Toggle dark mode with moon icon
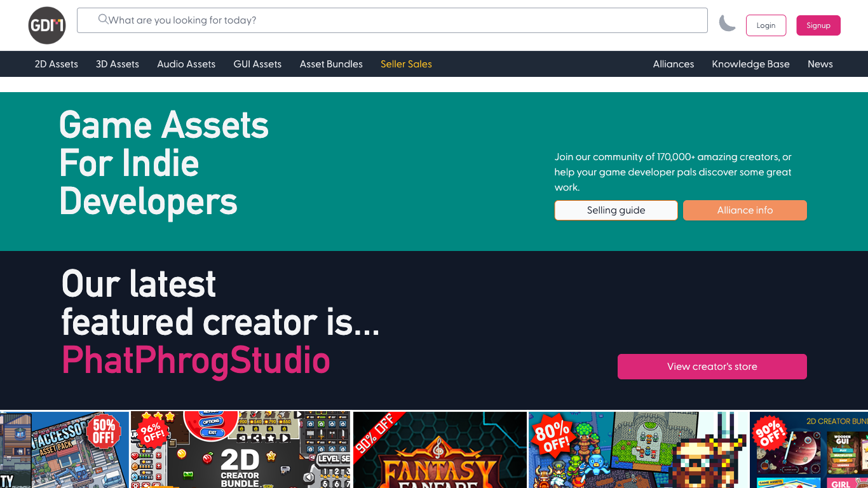Viewport: 868px width, 488px height. 727,24
